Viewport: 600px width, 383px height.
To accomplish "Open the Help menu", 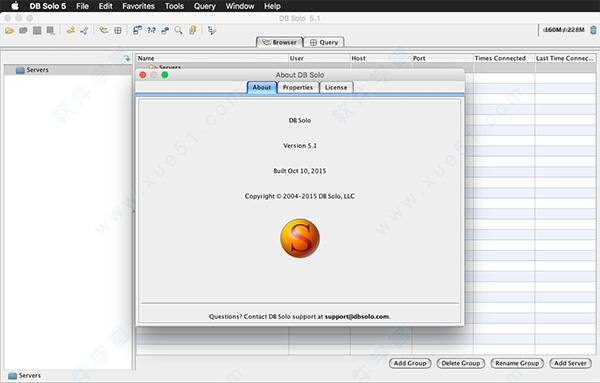I will 272,6.
